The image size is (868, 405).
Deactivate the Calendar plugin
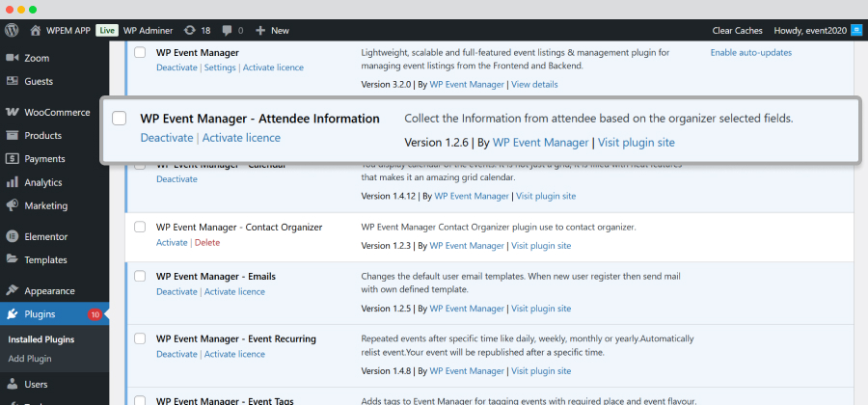176,178
